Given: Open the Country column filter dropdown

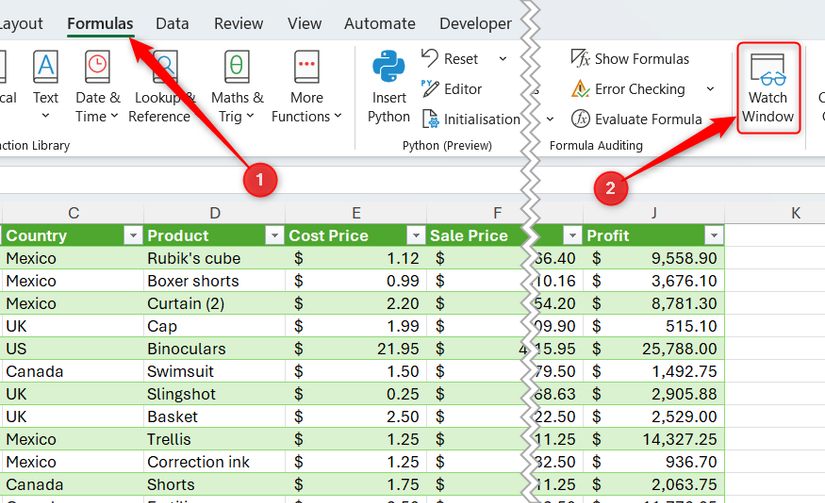Looking at the screenshot, I should [133, 236].
